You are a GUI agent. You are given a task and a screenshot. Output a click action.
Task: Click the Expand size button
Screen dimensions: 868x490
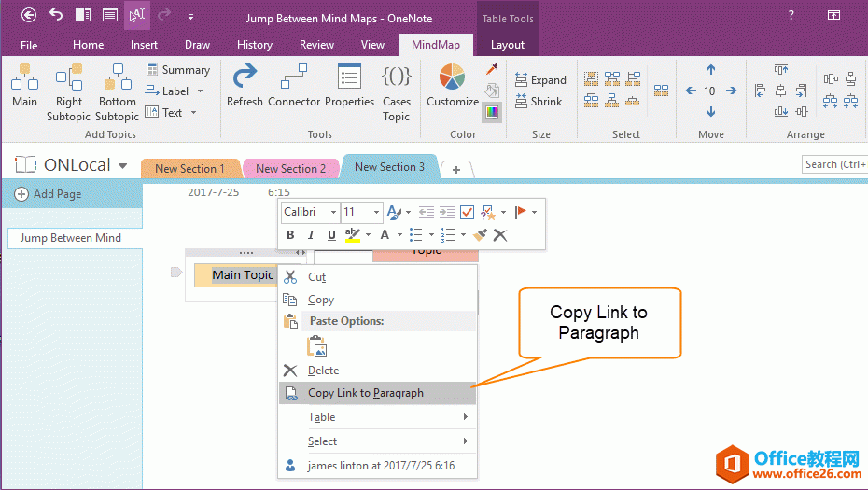pyautogui.click(x=539, y=80)
